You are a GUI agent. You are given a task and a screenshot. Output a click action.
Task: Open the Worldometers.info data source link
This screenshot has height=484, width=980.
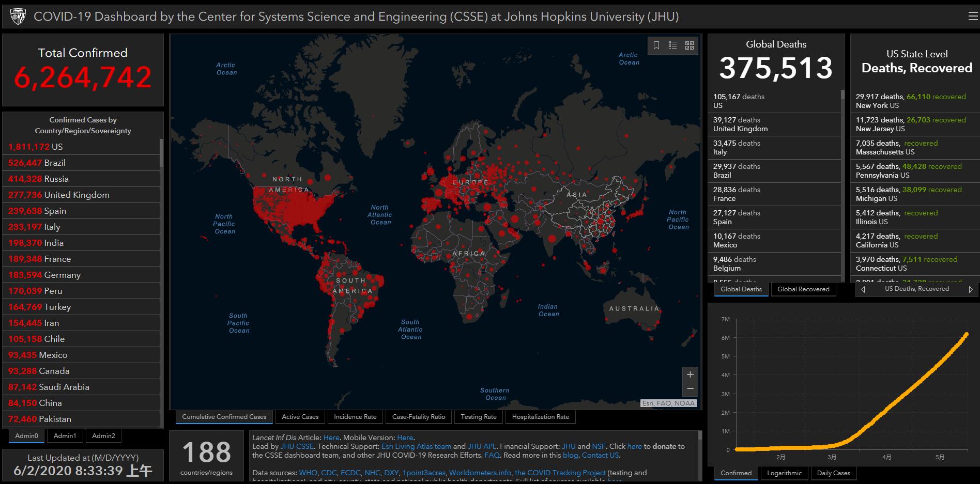pyautogui.click(x=480, y=473)
